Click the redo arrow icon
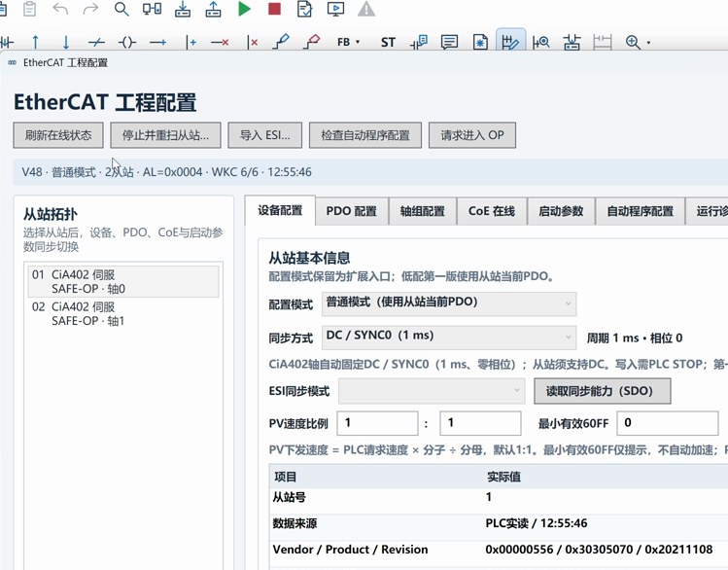This screenshot has width=728, height=570. click(90, 9)
